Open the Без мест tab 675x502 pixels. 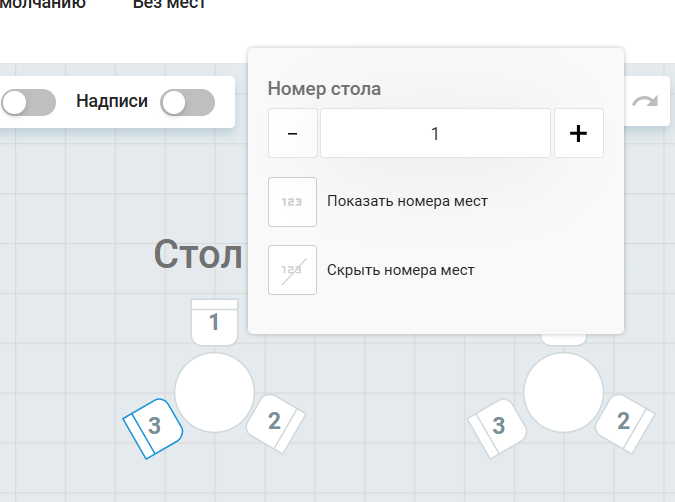click(169, 4)
